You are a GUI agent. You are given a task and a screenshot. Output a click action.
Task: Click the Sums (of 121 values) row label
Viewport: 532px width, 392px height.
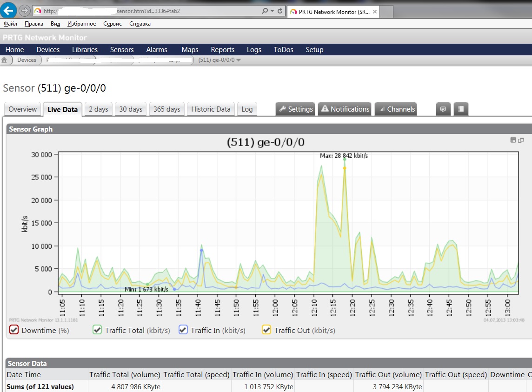(40, 386)
